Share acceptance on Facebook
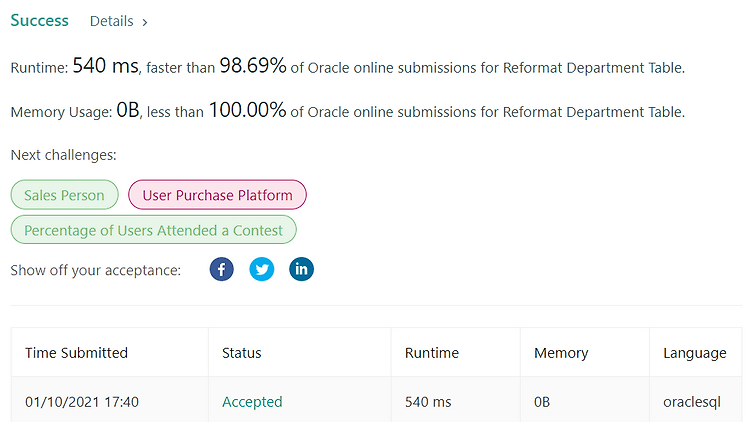750x422 pixels. click(221, 269)
